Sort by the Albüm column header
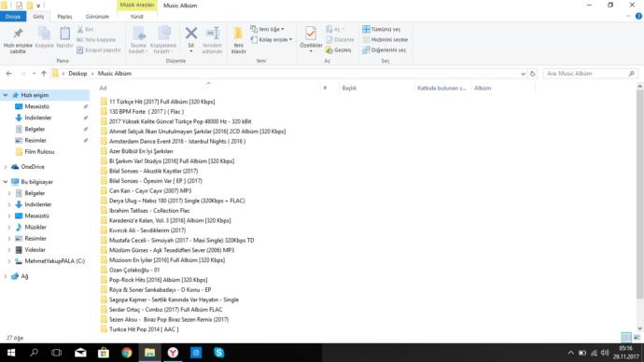Image resolution: width=644 pixels, height=362 pixels. [483, 88]
